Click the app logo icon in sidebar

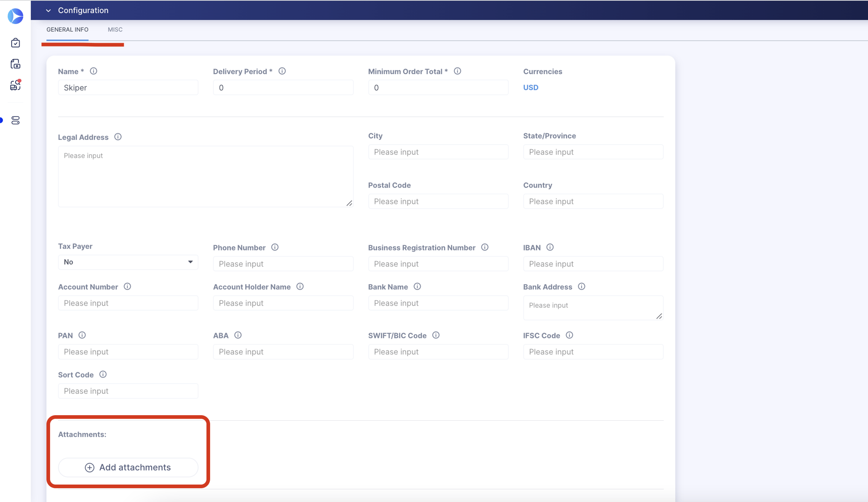tap(16, 16)
